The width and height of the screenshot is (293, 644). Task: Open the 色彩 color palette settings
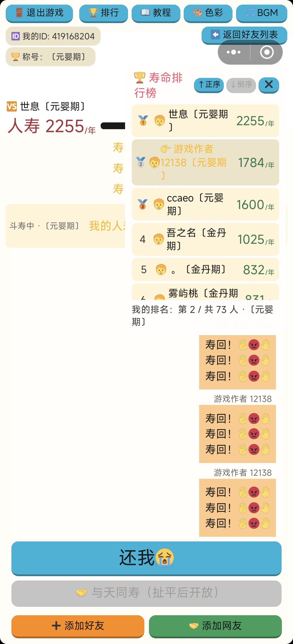208,13
